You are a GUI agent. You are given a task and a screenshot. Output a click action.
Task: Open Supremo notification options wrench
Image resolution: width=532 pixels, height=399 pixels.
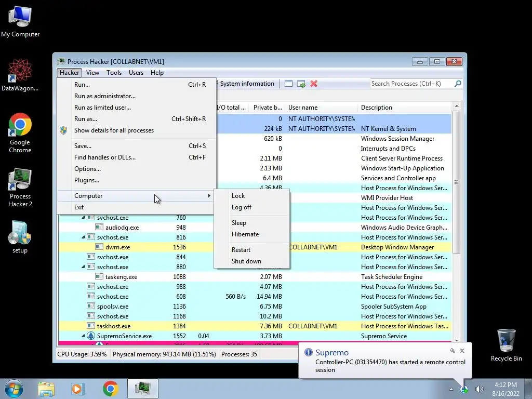453,351
